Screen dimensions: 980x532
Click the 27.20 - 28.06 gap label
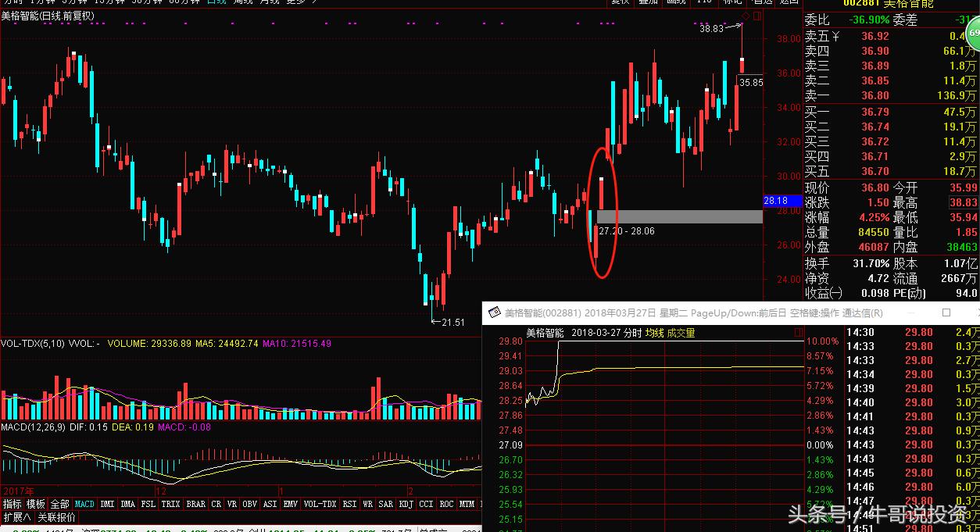pos(626,231)
